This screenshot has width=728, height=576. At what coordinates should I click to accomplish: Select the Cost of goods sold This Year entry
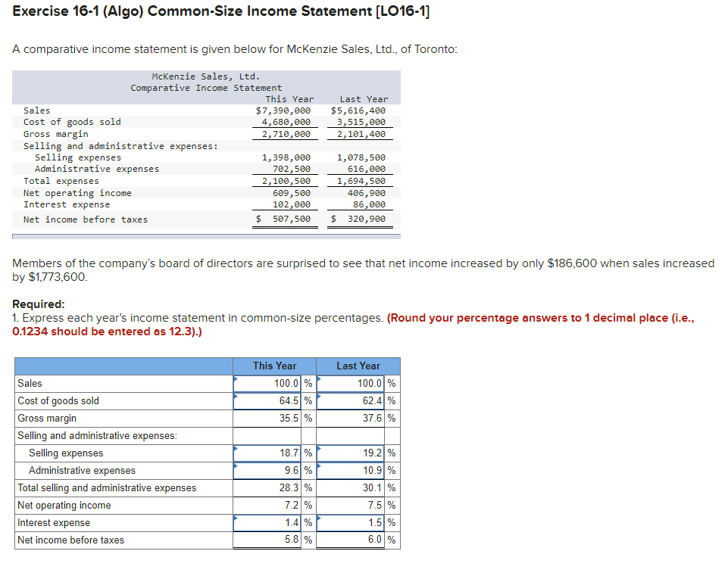pyautogui.click(x=269, y=400)
